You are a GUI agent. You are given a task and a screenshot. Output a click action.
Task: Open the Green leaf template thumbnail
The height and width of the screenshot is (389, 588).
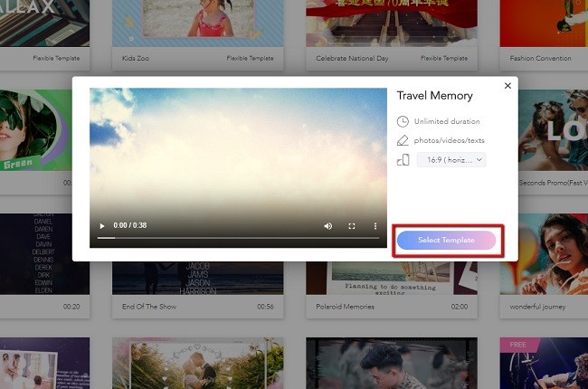[36, 129]
